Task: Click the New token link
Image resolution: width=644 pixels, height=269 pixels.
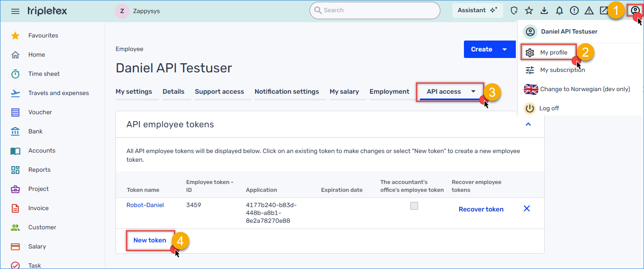Action: pos(150,240)
